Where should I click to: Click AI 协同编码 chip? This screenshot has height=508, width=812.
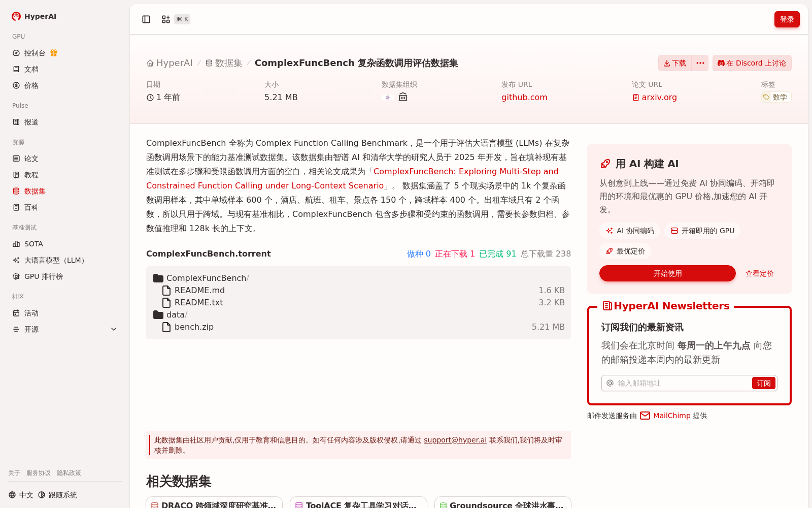[630, 231]
